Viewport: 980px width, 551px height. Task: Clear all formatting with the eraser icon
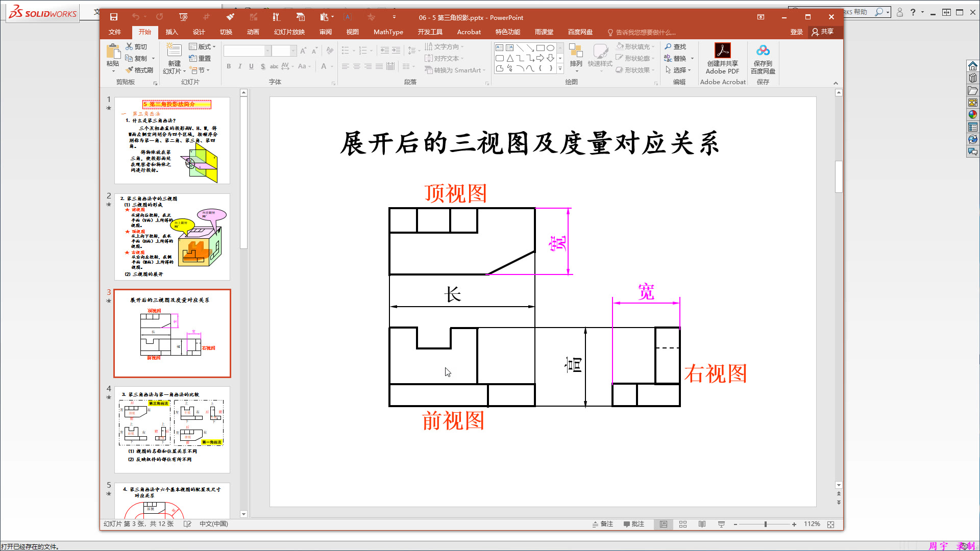pos(330,51)
